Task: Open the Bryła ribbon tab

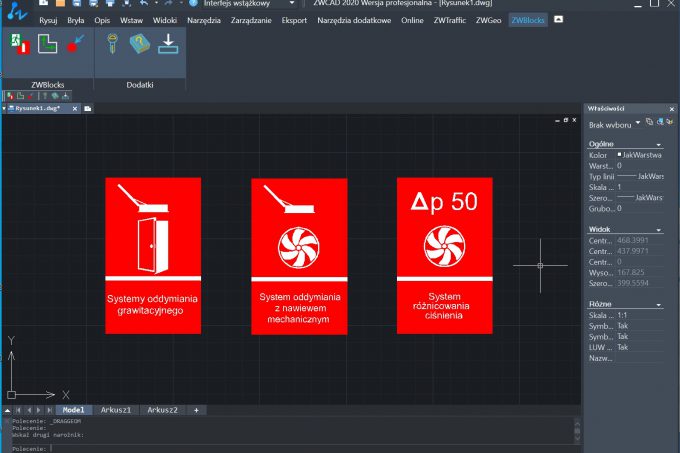Action: [x=76, y=20]
